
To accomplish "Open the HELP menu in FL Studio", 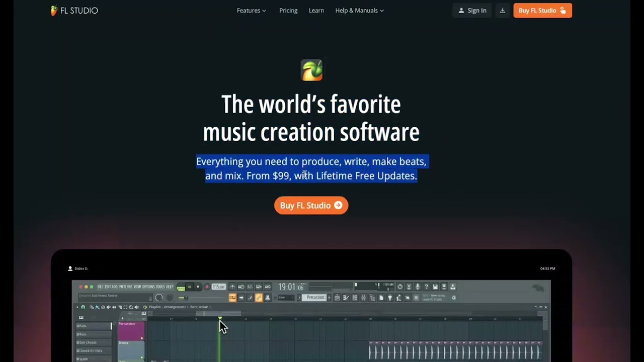I will [170, 287].
